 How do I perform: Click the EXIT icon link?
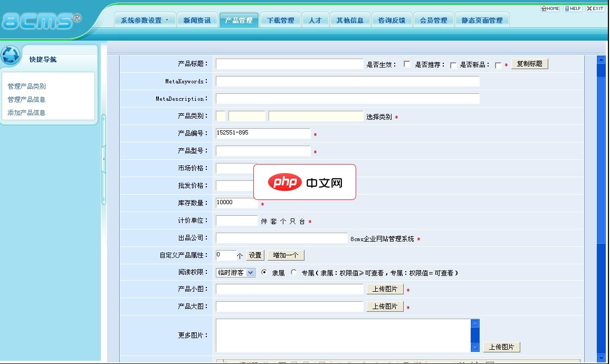(595, 8)
